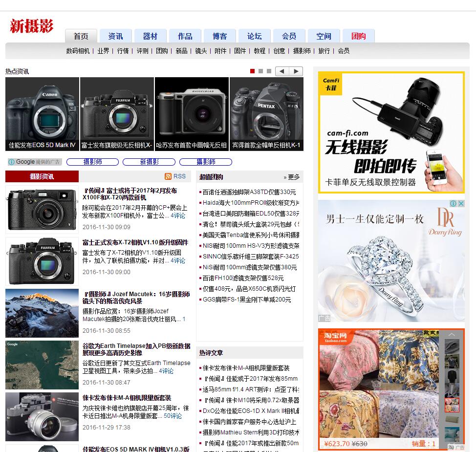Screen dimensions: 476x452
Task: Open the red 团购 tab
Action: (x=359, y=36)
